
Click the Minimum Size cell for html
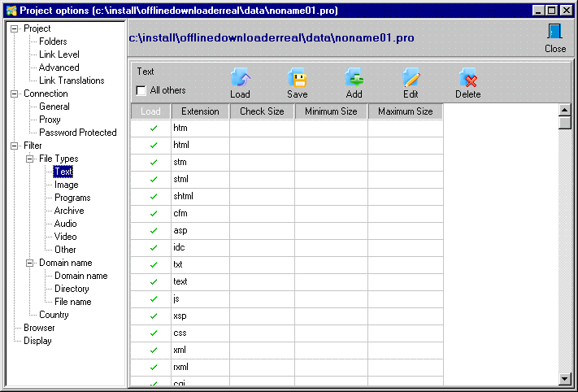[331, 146]
